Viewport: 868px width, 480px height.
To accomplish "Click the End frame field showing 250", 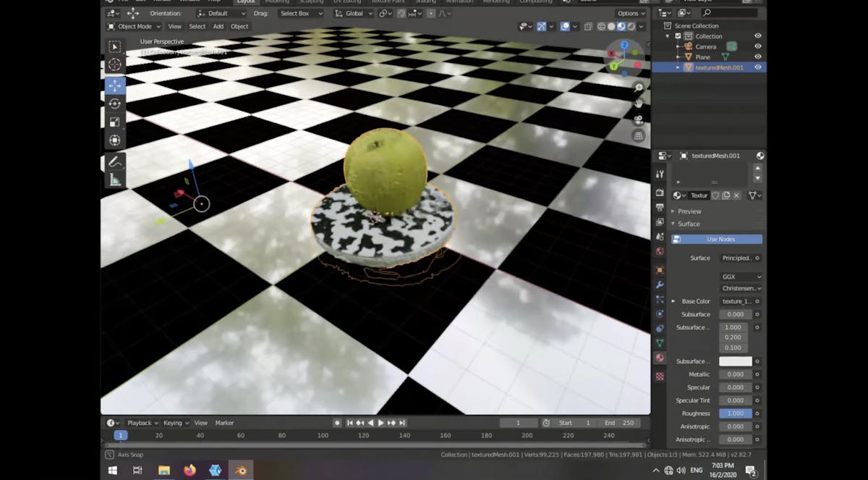I will [619, 423].
